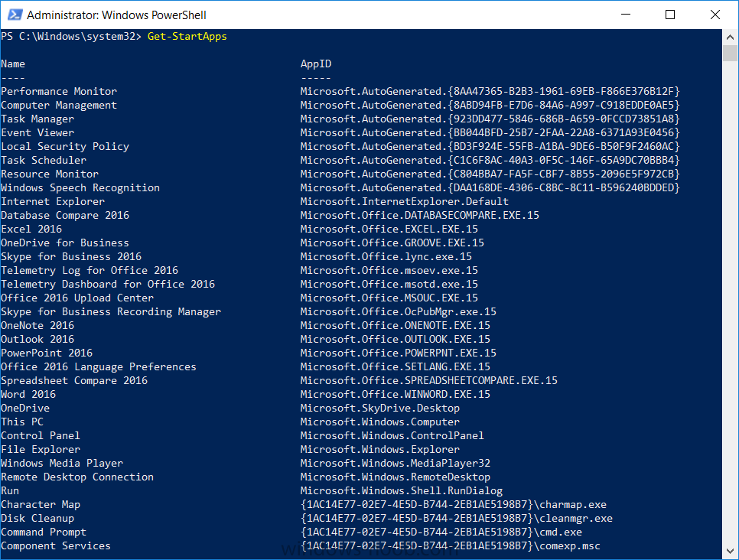
Task: Close the Administrator PowerShell window
Action: (715, 15)
